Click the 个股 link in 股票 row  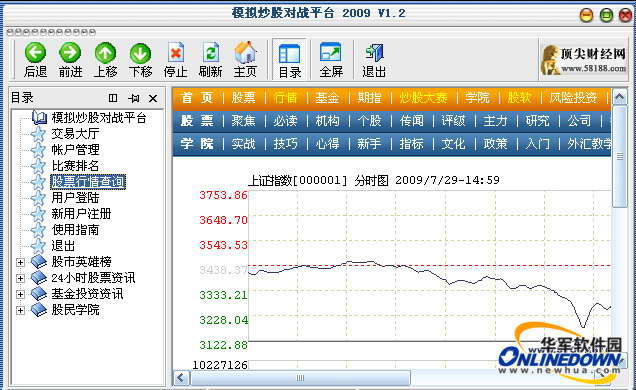click(369, 121)
